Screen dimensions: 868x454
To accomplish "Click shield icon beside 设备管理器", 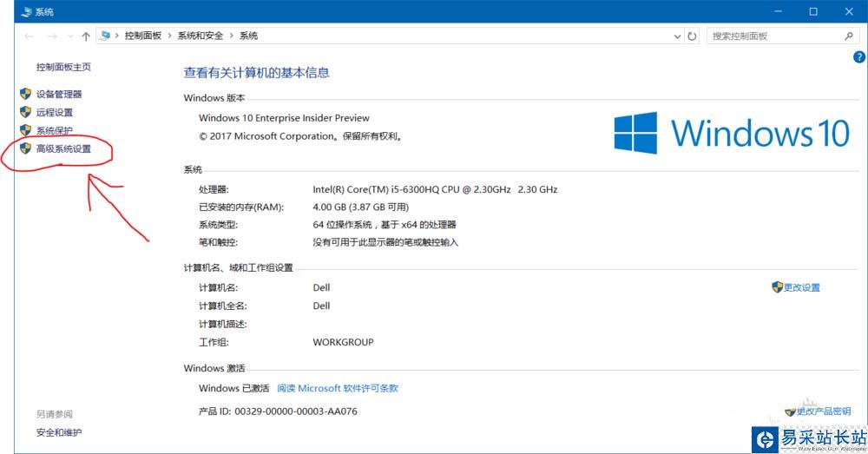I will point(25,94).
